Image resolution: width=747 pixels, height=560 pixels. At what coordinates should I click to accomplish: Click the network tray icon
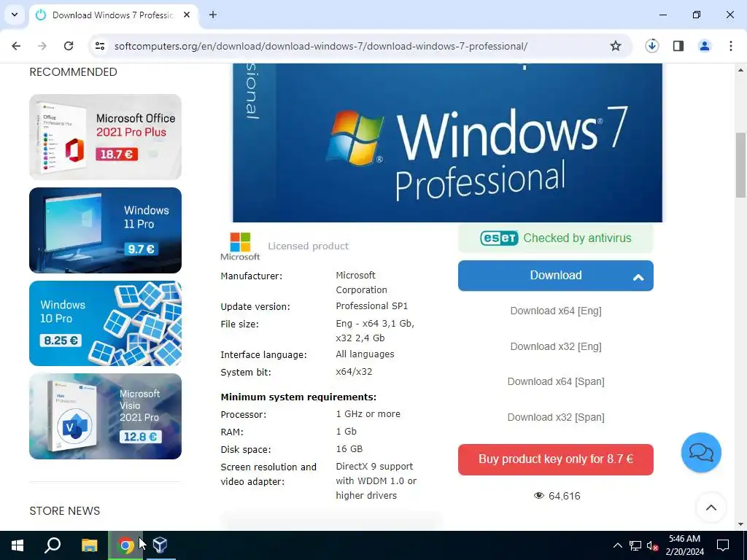point(635,545)
